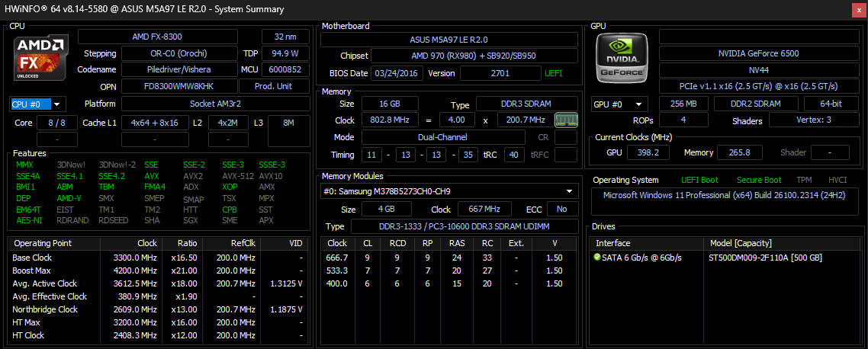Screen dimensions: 868x349
Task: Click the green SATA drive status indicator
Action: point(596,258)
